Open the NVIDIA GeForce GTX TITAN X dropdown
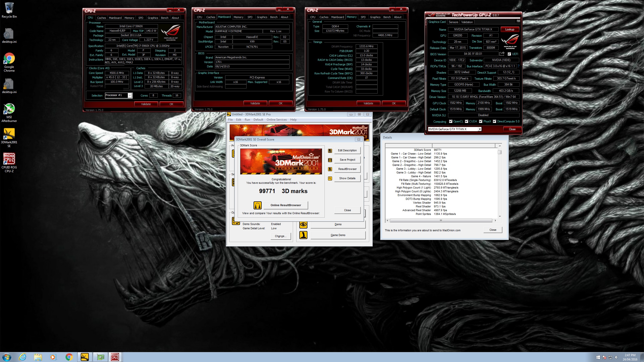This screenshot has width=644, height=362. click(x=480, y=129)
